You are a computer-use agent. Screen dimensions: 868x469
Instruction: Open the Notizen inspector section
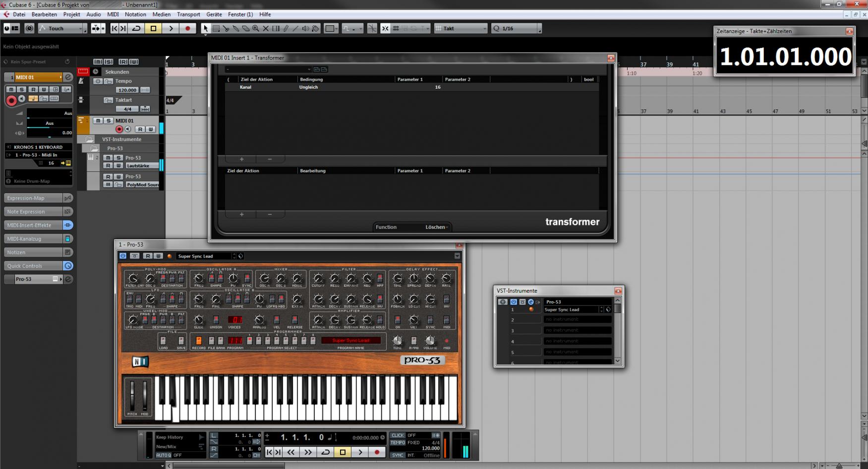coord(34,253)
